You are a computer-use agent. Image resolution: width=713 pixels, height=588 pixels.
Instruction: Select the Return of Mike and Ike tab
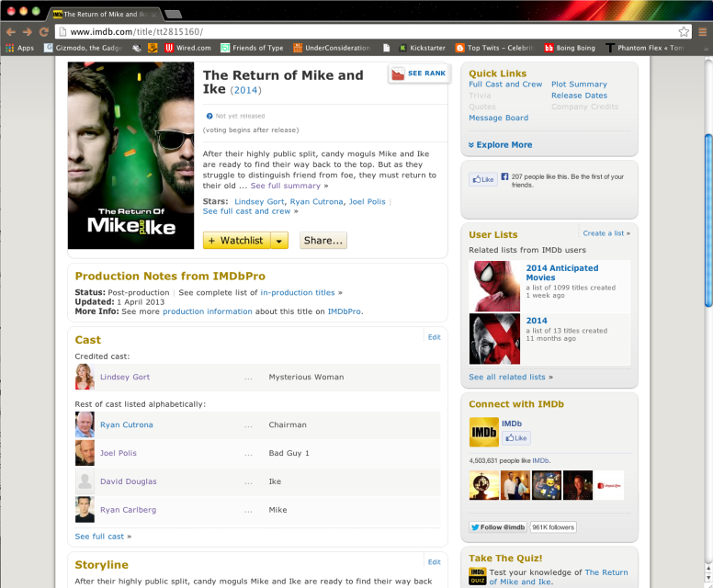point(104,14)
